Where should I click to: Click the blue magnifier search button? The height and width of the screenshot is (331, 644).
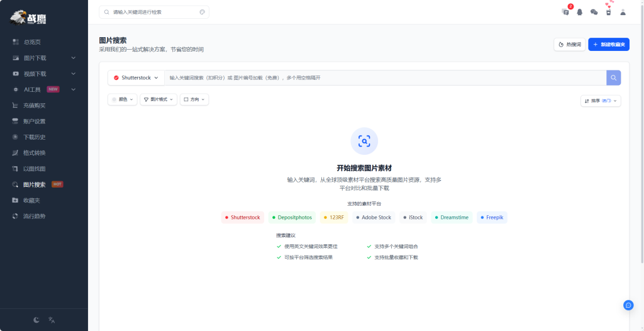tap(613, 77)
